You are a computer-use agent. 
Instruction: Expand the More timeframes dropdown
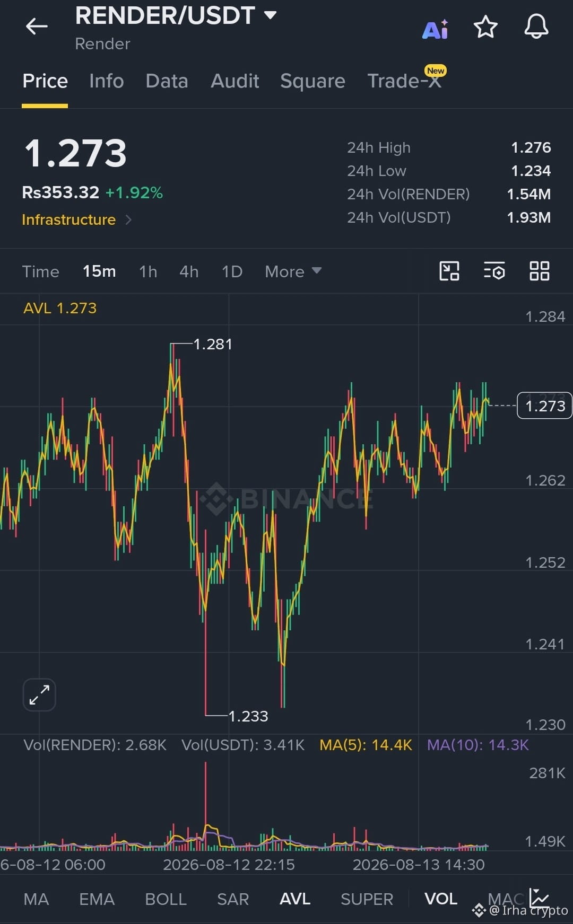293,271
